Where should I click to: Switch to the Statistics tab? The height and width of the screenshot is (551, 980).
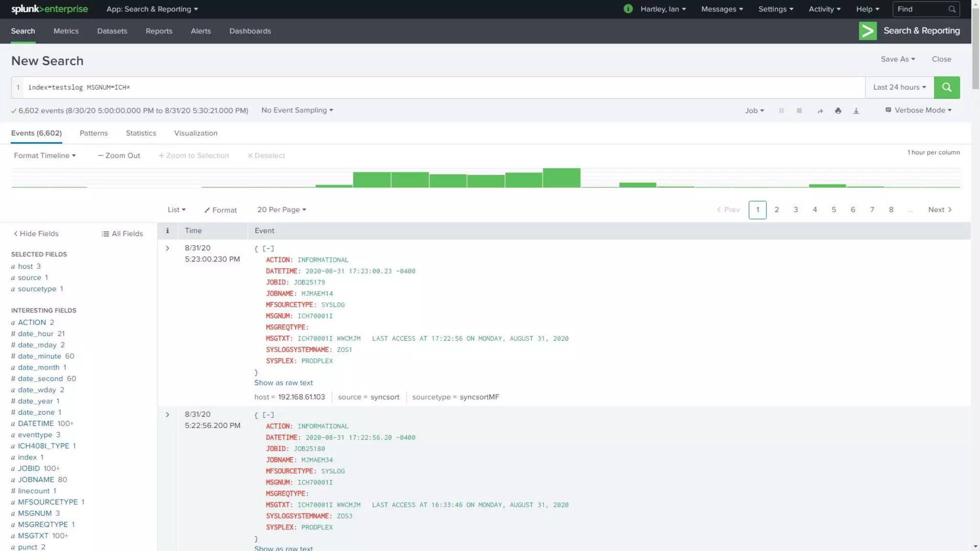point(141,133)
